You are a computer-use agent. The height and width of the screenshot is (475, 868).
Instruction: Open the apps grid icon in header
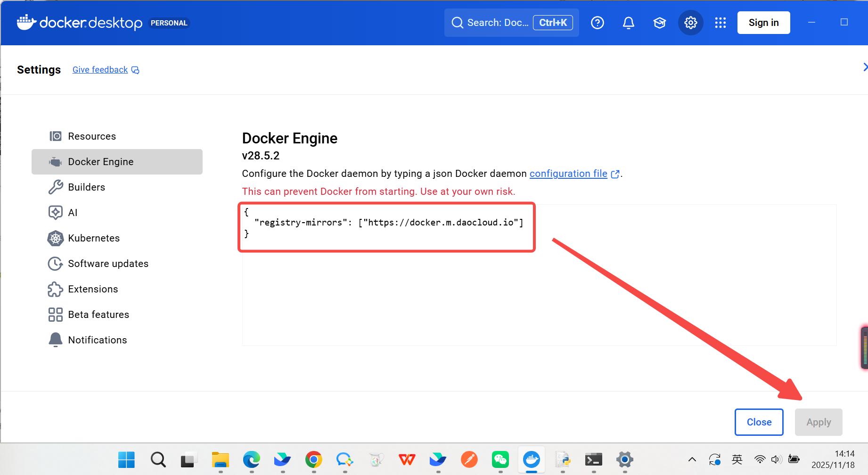(x=721, y=23)
